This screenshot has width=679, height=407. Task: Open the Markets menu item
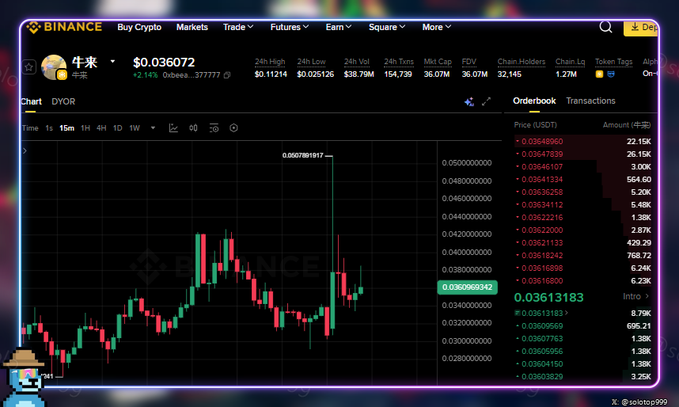(192, 27)
